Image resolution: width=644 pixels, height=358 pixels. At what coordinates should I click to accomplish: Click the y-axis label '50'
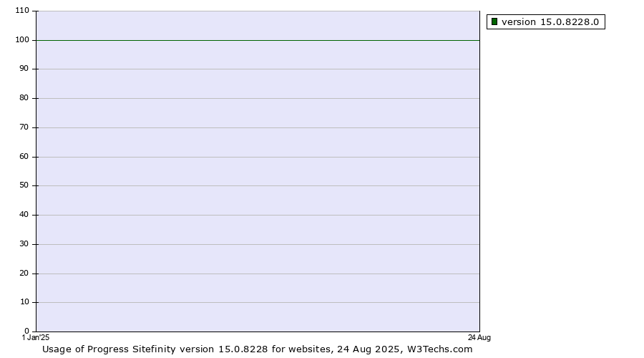point(24,185)
